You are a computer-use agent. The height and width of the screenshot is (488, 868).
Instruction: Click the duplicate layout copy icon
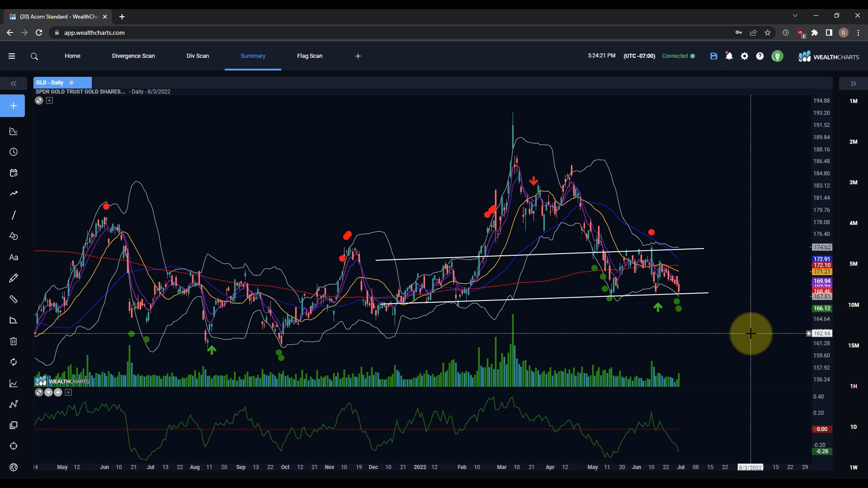click(x=14, y=425)
